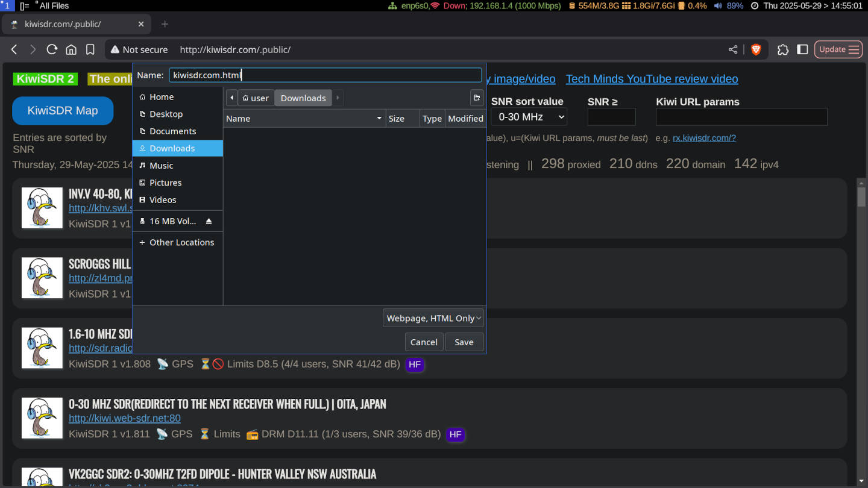Image resolution: width=868 pixels, height=488 pixels.
Task: Click the Kiwi URL params input field
Action: 741,117
